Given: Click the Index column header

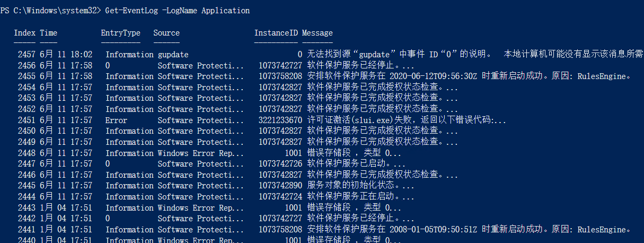Looking at the screenshot, I should [24, 33].
